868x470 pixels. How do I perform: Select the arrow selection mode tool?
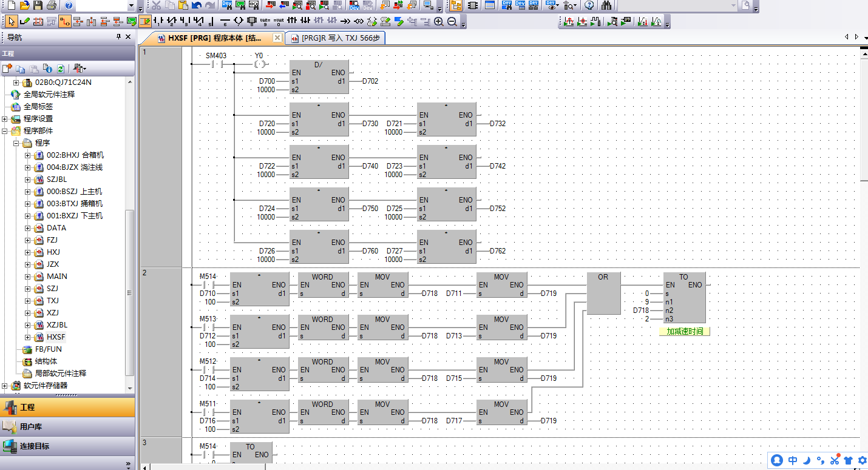(x=11, y=22)
